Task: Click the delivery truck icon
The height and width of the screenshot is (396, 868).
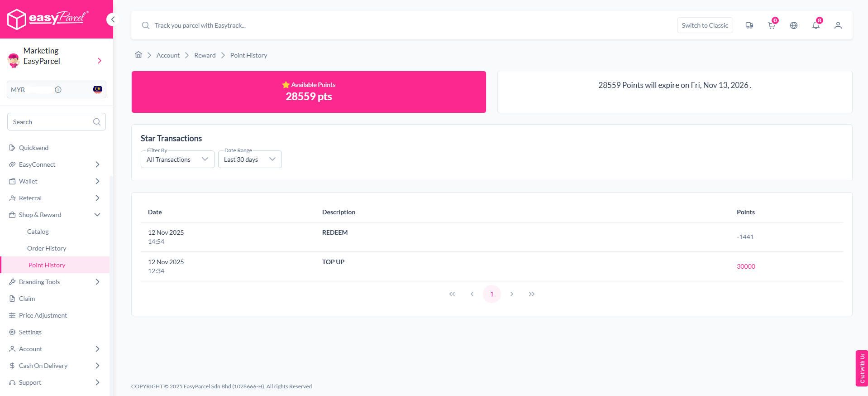Action: point(749,25)
